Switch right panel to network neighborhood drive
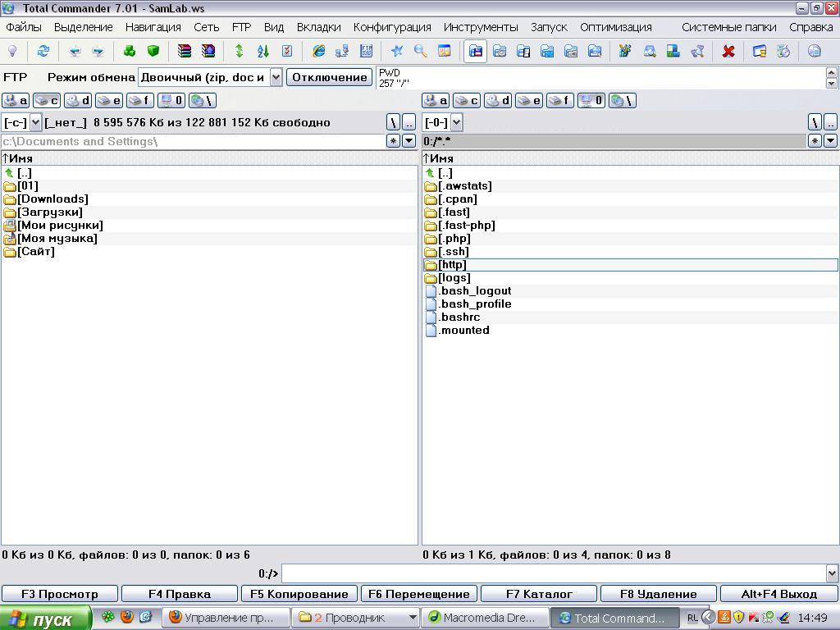This screenshot has height=630, width=840. click(623, 100)
